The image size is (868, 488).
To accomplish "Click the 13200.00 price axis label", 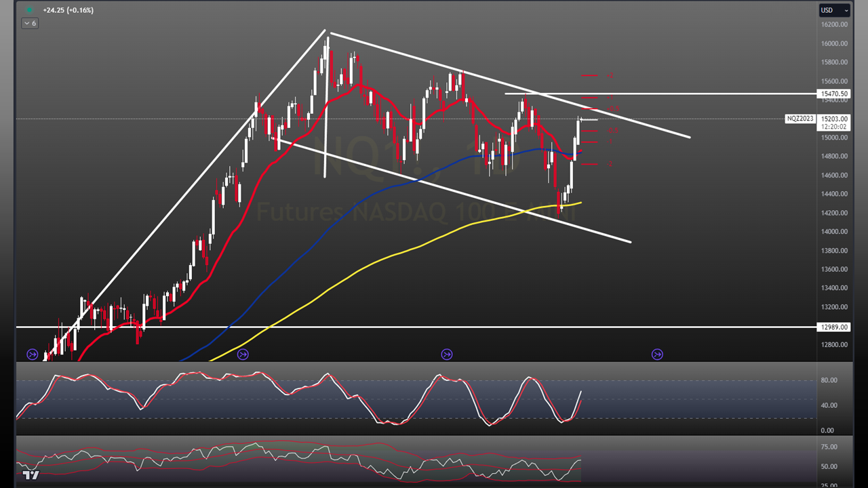I will pos(835,307).
